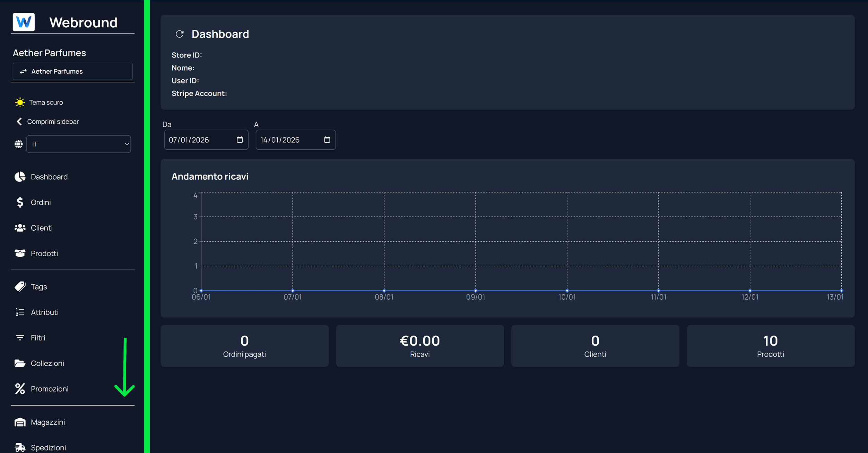
Task: Open calendar picker for A date
Action: click(327, 140)
